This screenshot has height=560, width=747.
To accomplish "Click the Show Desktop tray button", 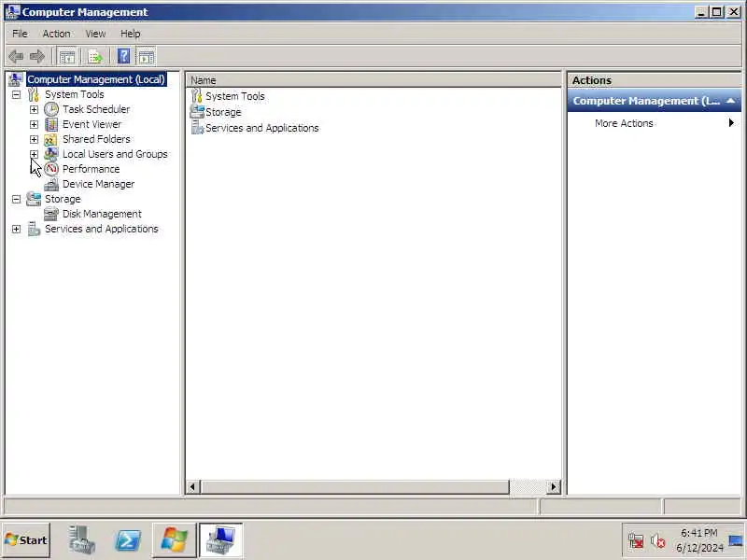I will click(736, 541).
